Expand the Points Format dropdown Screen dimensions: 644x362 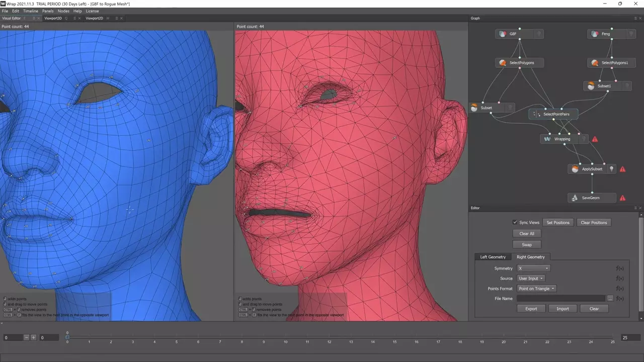[x=536, y=289]
